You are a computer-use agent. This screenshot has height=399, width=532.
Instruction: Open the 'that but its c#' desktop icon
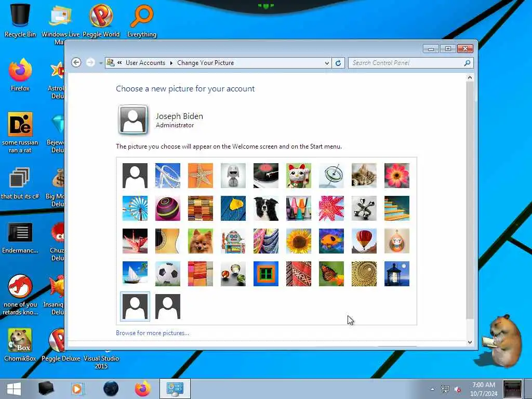[x=20, y=182]
